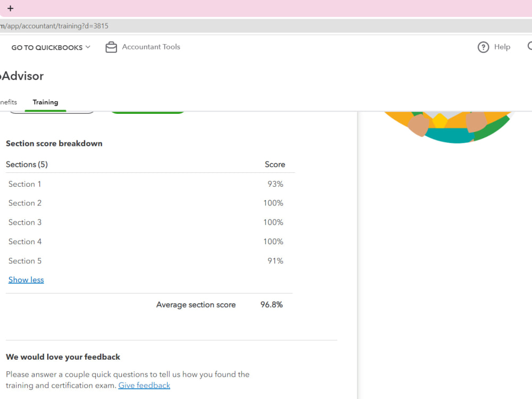Click the colorful badge illustration
This screenshot has width=532, height=399.
[x=448, y=127]
